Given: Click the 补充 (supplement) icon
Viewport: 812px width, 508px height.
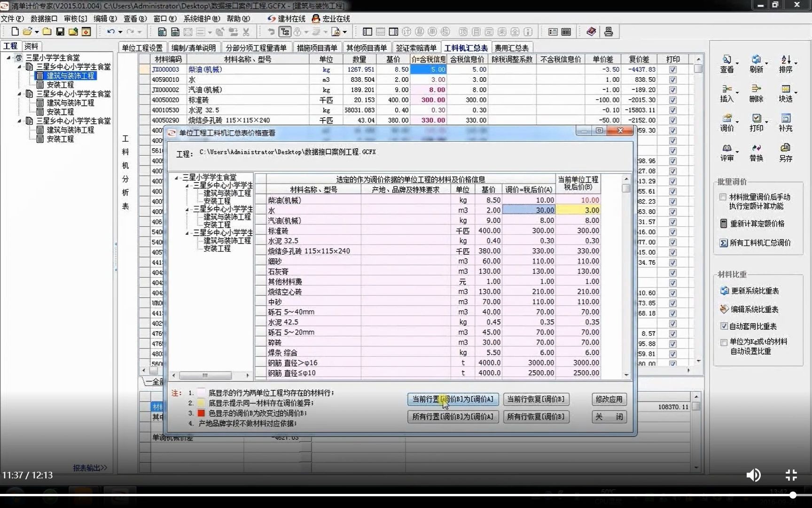Looking at the screenshot, I should pos(785,118).
